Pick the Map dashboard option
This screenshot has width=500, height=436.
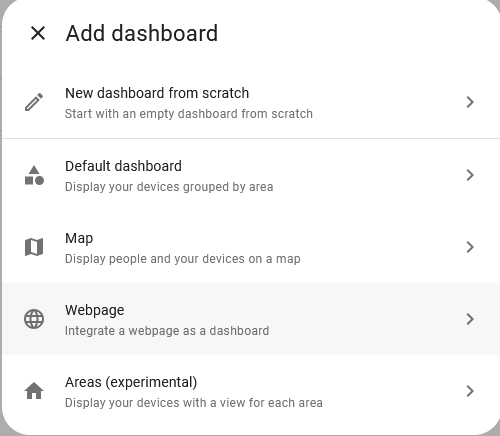(x=251, y=247)
